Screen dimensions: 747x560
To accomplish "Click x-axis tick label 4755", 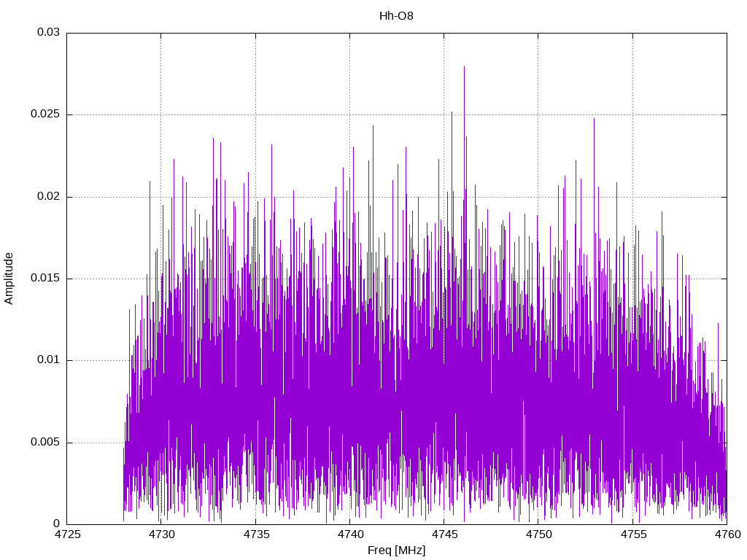I will click(x=633, y=534).
